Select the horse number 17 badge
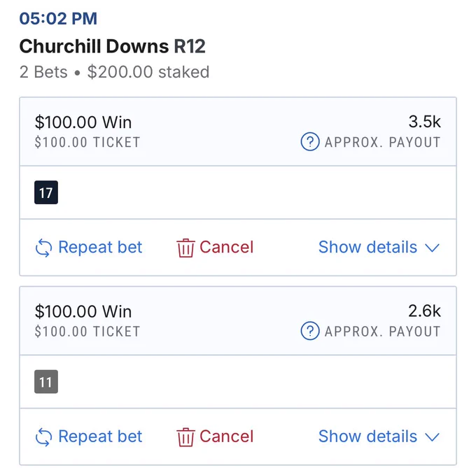Viewport: 476px width, 468px height. (x=46, y=192)
